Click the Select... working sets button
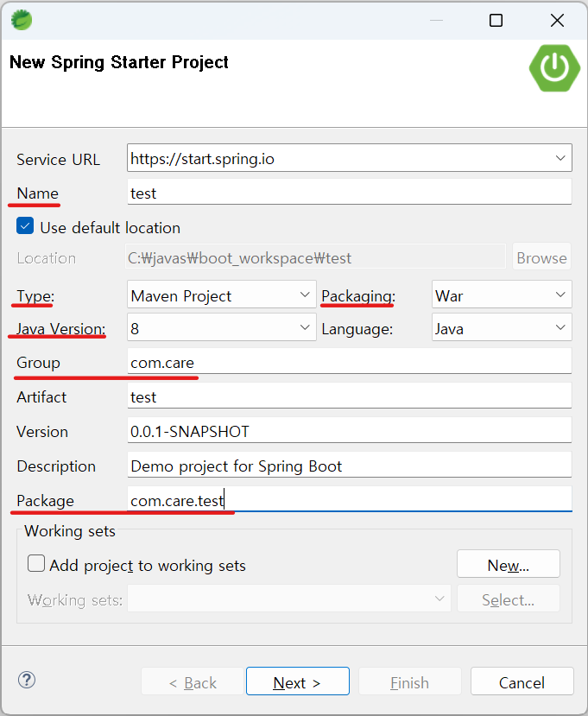 coord(508,599)
